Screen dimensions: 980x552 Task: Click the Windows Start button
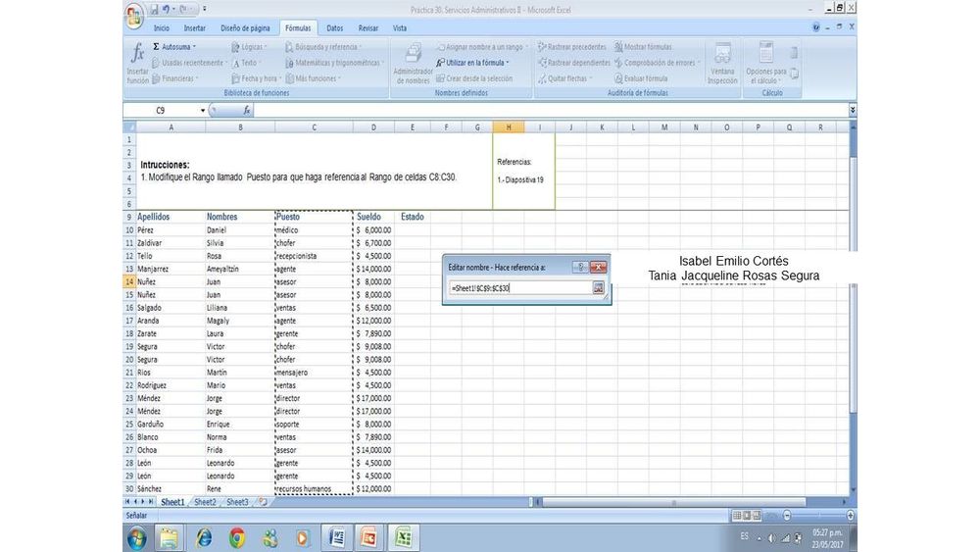pyautogui.click(x=136, y=537)
